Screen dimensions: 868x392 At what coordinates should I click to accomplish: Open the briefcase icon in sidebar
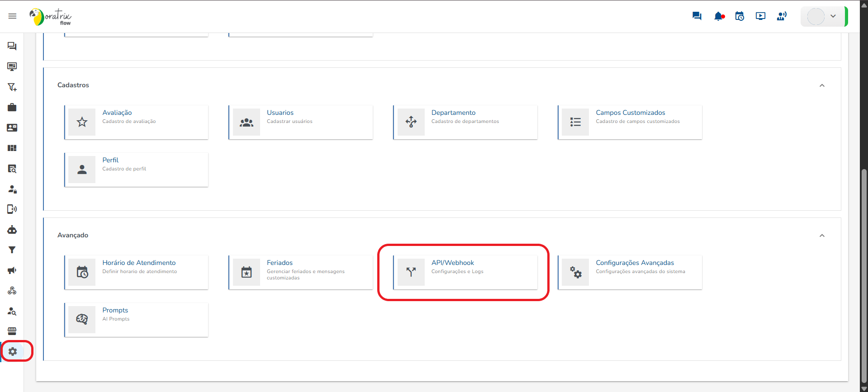point(12,107)
